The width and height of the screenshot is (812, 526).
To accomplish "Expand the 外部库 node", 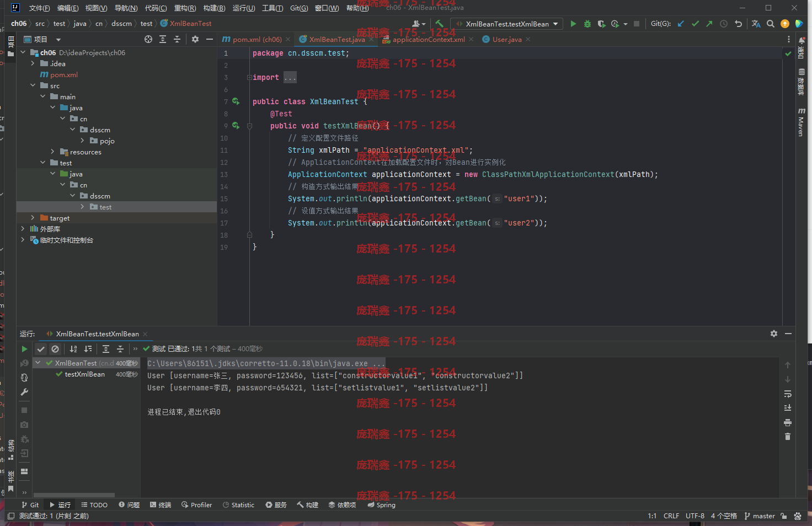I will click(x=23, y=229).
